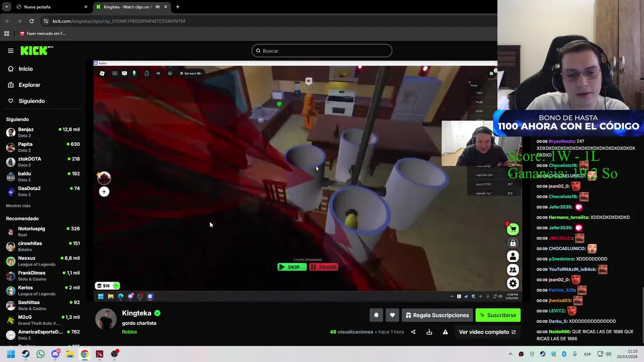
Task: Open recommended channel Notoriuspig
Action: 43,231
